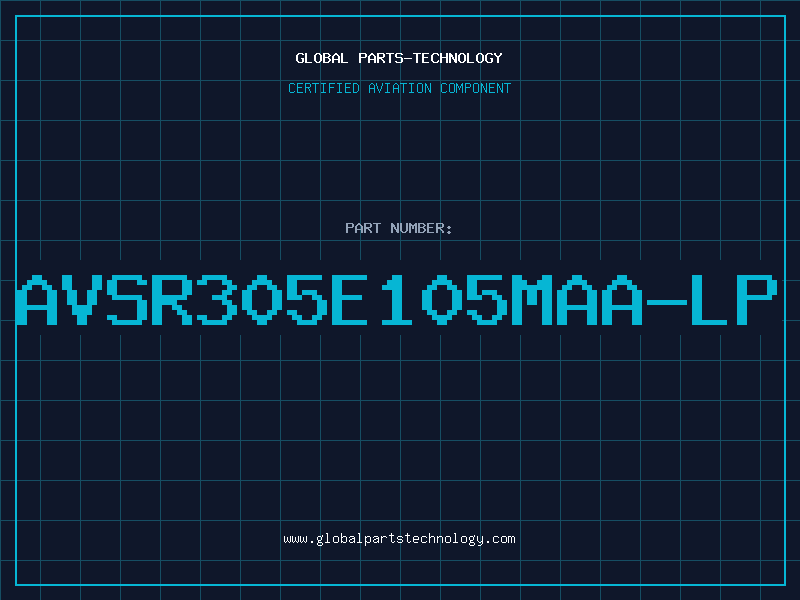The image size is (800, 600).
Task: Click the part number AVSR305E105MAA-LP
Action: [x=397, y=299]
